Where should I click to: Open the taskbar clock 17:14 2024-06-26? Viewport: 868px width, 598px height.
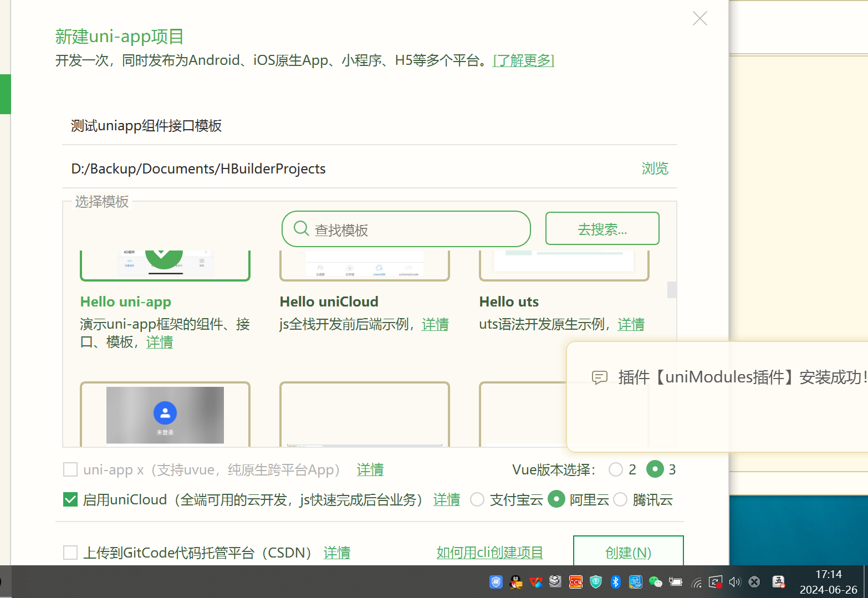coord(828,582)
